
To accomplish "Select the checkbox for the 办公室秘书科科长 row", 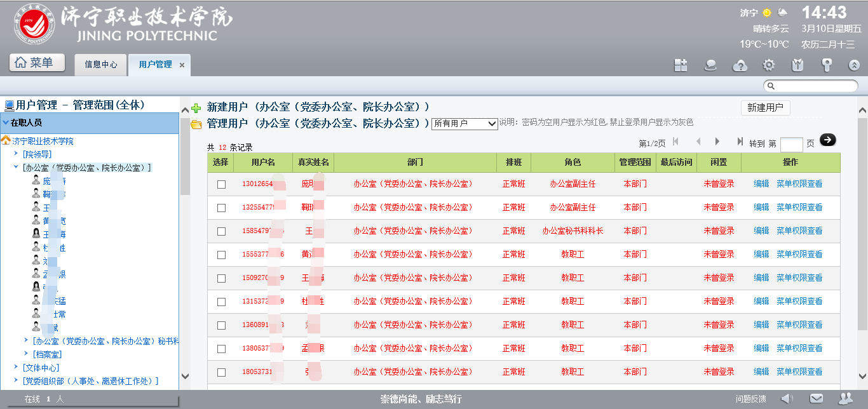I will tap(221, 231).
